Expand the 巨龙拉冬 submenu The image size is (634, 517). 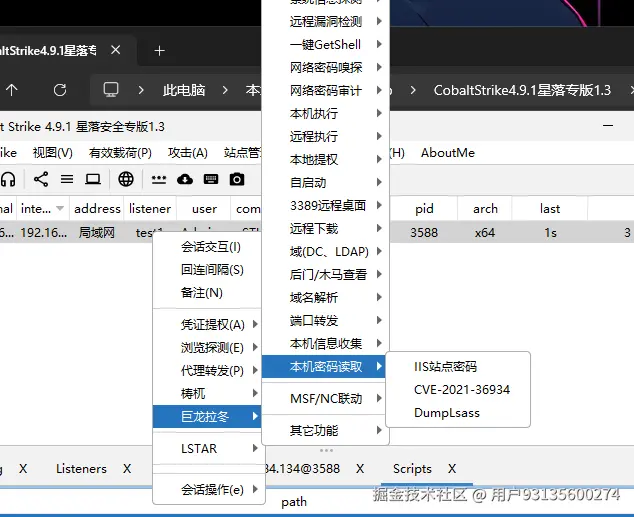(x=207, y=416)
